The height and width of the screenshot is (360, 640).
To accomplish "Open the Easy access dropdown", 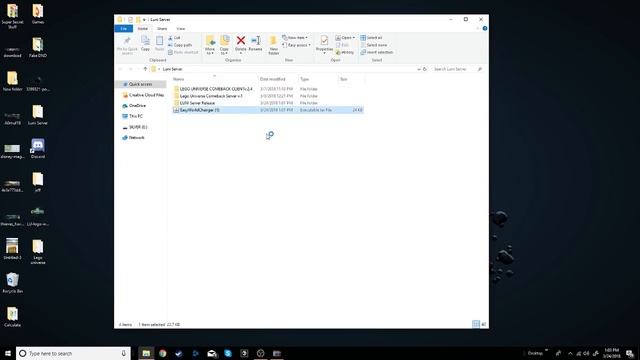I will point(297,45).
